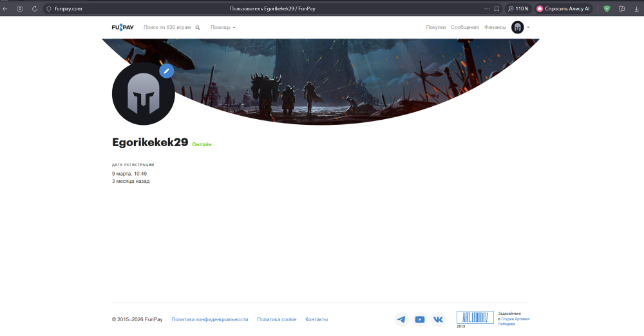The height and width of the screenshot is (336, 644).
Task: Click the ДАТА РЕГИСТРАЦИИ label
Action: tap(133, 165)
